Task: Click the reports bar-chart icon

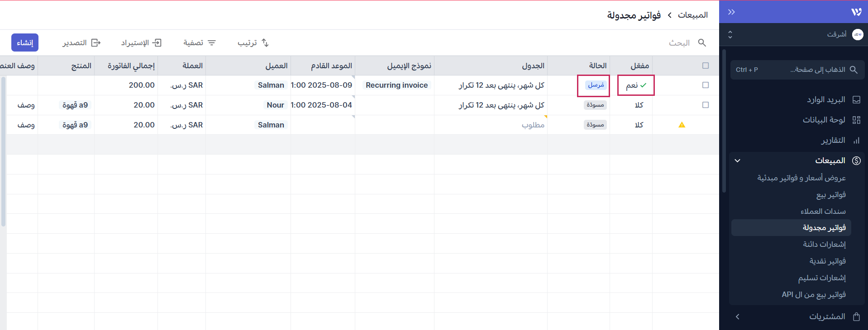Action: click(x=856, y=141)
